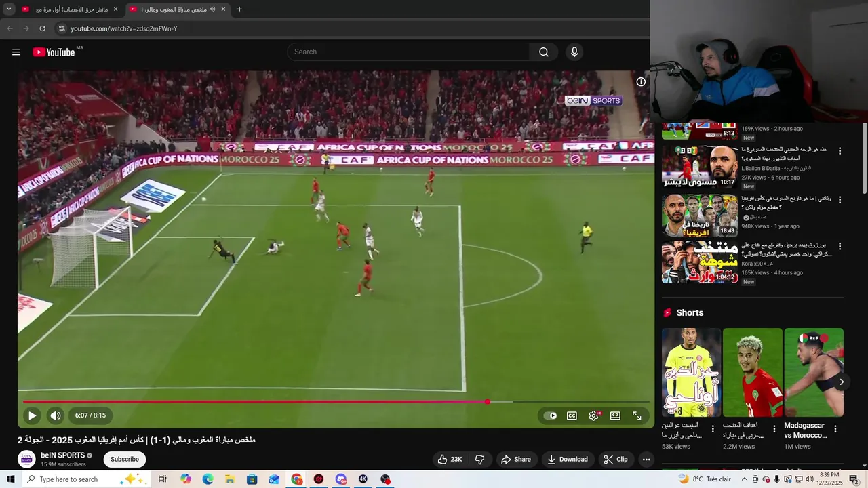Screen dimensions: 868x488
Task: Subscribe to beIN SPORTS channel
Action: [125, 460]
